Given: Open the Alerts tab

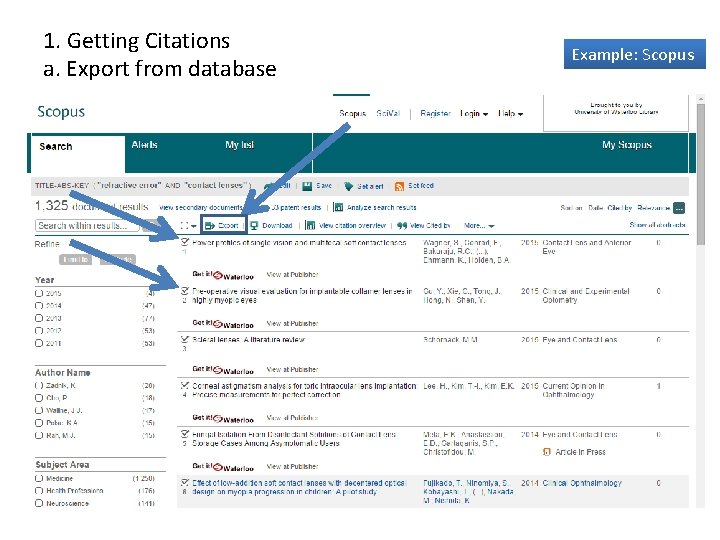Looking at the screenshot, I should pos(145,145).
